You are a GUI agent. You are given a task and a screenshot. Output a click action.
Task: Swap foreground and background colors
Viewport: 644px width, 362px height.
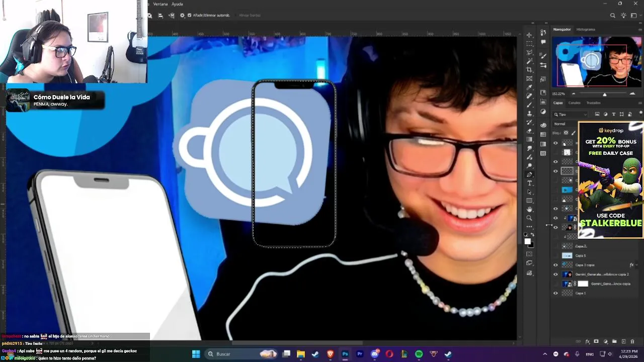click(532, 234)
